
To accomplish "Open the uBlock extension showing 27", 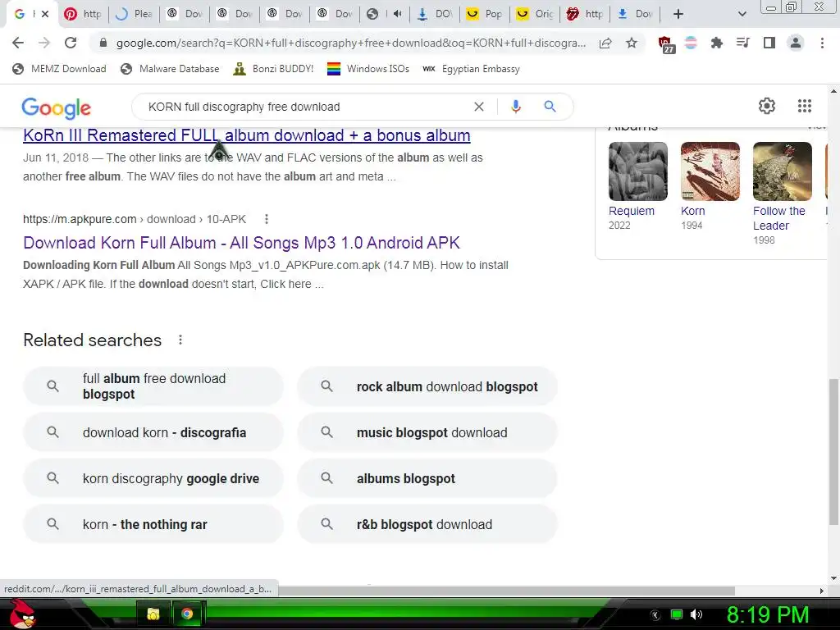I will 666,44.
